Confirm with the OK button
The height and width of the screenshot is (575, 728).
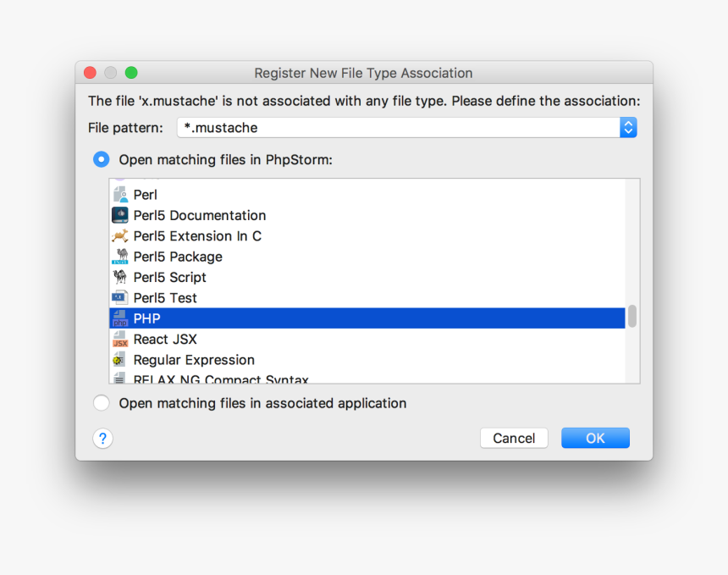tap(595, 438)
